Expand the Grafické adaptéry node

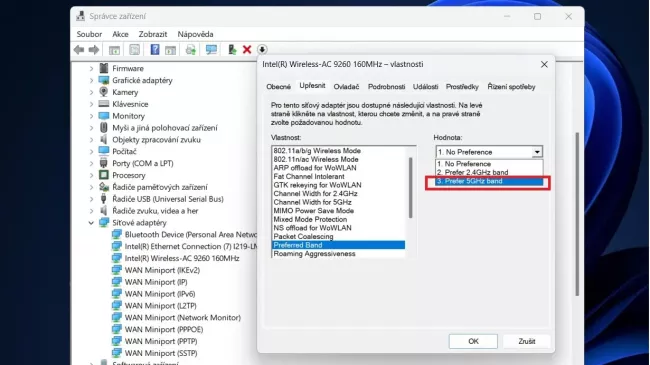coord(91,80)
